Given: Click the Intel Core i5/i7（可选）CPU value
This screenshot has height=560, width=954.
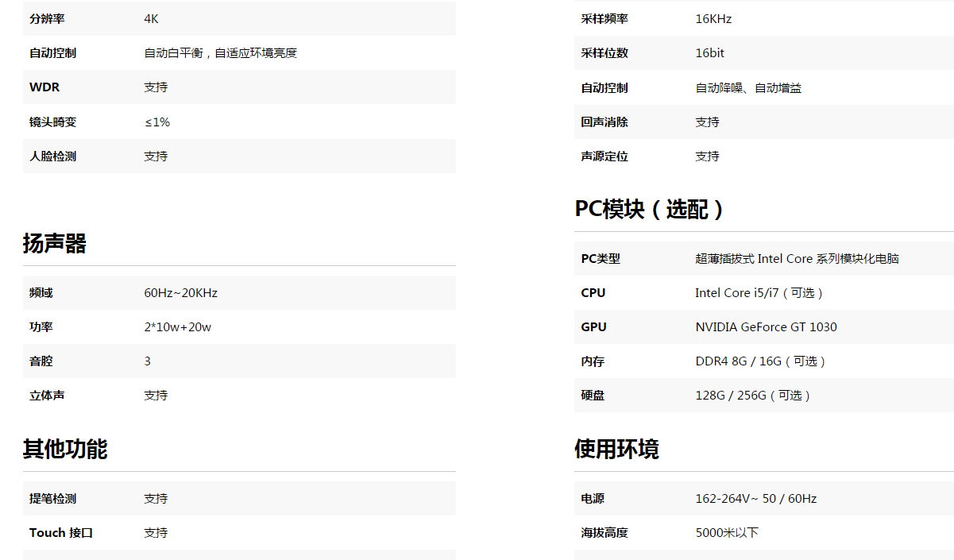Looking at the screenshot, I should pyautogui.click(x=760, y=293).
